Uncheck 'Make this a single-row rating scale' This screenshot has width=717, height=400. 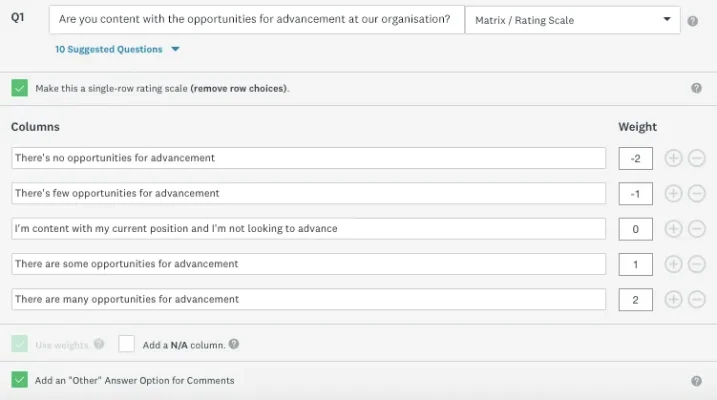(x=20, y=88)
